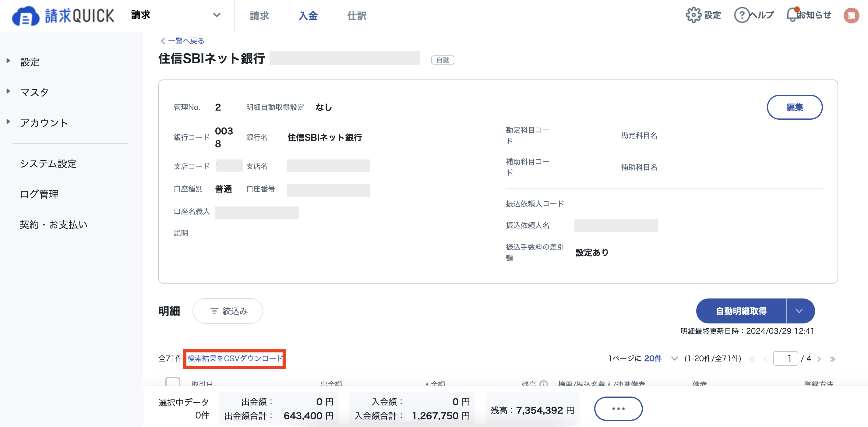Click the 住信SBIネット銀行 page heading
The image size is (868, 427).
coord(212,58)
